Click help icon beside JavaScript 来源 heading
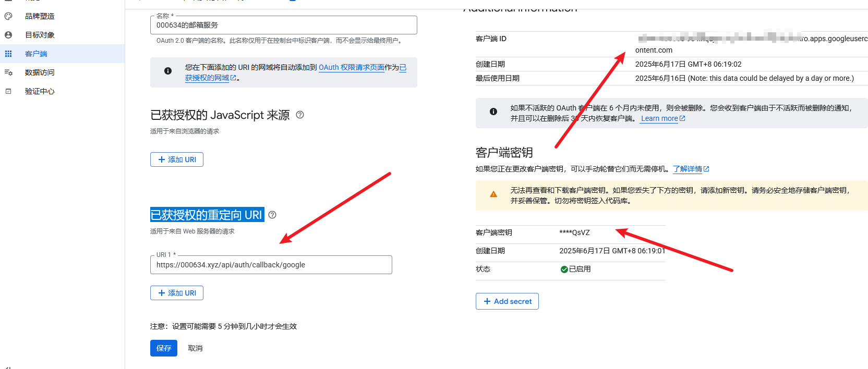The height and width of the screenshot is (369, 868). [300, 115]
